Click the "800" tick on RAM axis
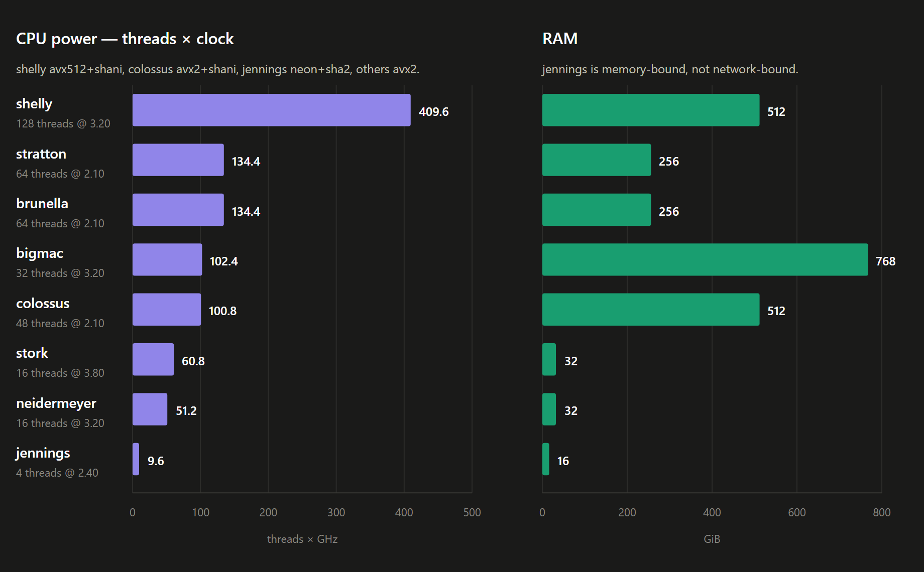This screenshot has width=924, height=572. coord(882,512)
